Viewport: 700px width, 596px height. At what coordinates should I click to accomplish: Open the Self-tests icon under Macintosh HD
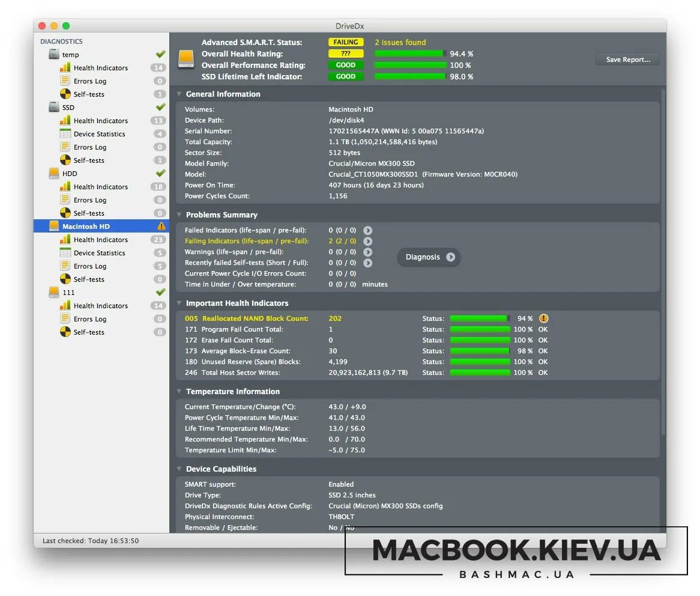click(64, 279)
